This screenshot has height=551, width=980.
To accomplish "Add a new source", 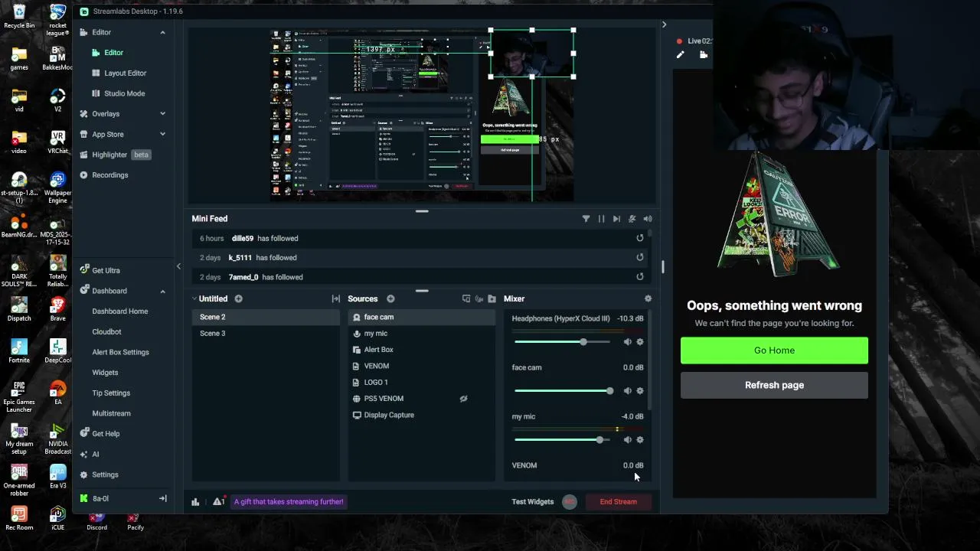I will (x=390, y=298).
